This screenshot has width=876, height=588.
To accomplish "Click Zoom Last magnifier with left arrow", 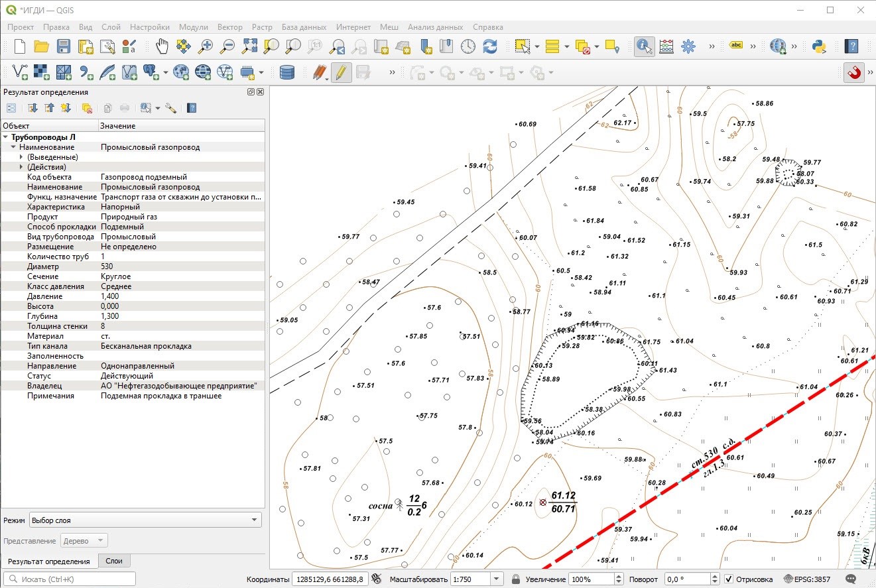I will click(338, 46).
